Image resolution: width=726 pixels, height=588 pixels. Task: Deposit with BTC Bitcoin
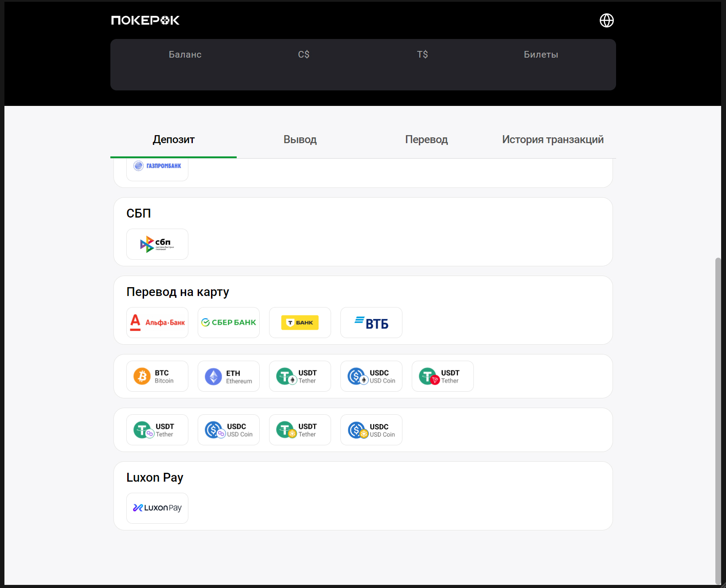157,376
